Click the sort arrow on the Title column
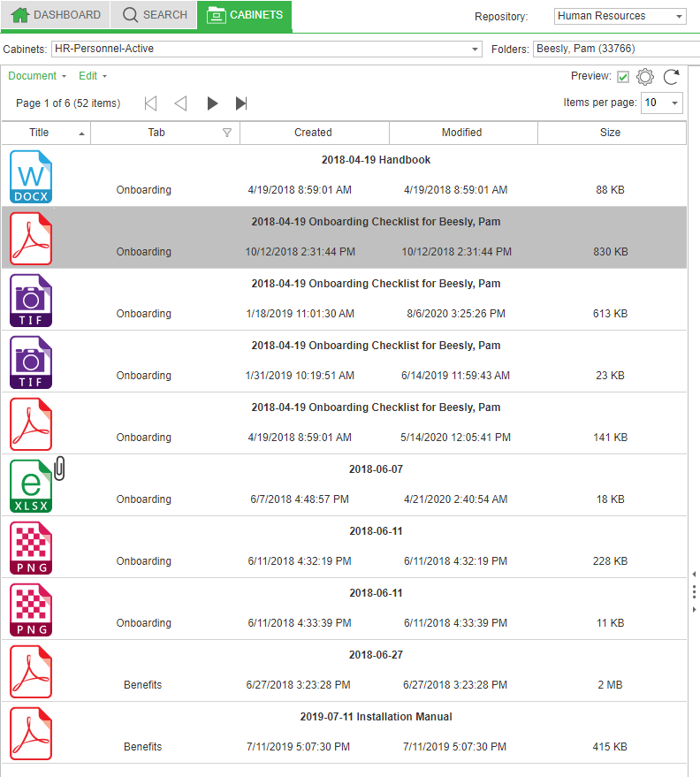This screenshot has width=700, height=777. (81, 133)
